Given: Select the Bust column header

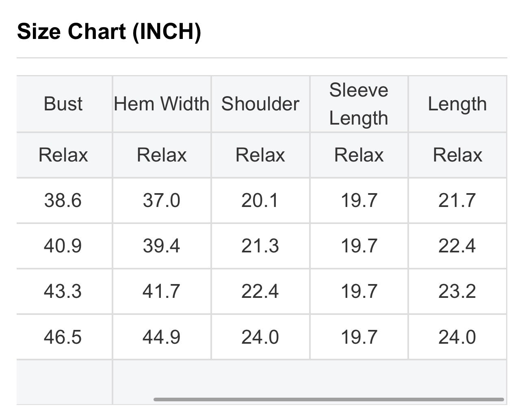Looking at the screenshot, I should click(63, 103).
